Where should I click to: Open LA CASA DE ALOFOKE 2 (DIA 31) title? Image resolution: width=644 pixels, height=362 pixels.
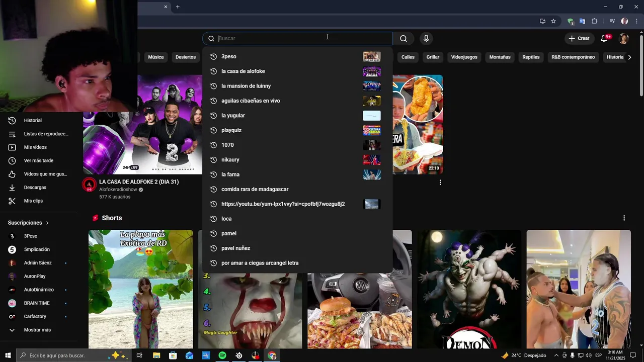pos(139,182)
